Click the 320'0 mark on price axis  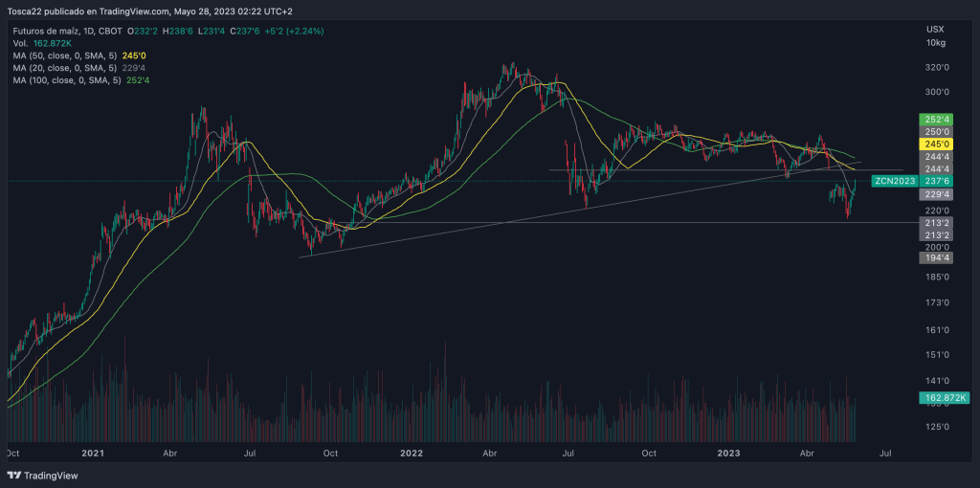(936, 68)
